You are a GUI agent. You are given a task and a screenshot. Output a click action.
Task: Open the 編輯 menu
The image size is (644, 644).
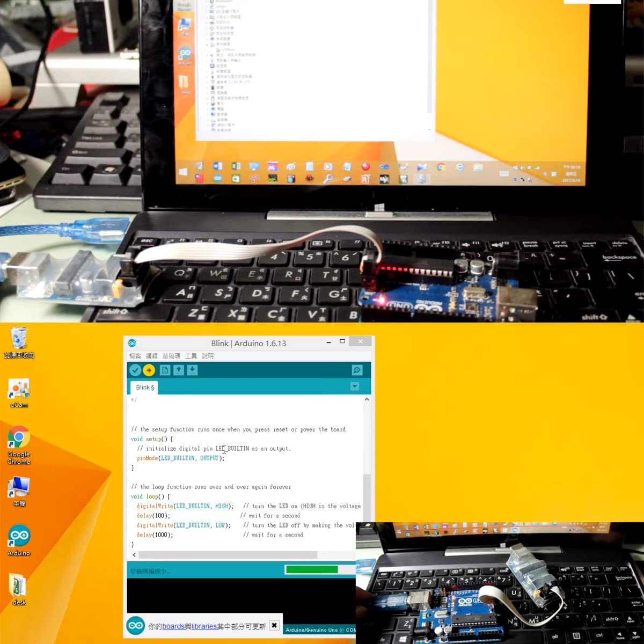(x=152, y=356)
